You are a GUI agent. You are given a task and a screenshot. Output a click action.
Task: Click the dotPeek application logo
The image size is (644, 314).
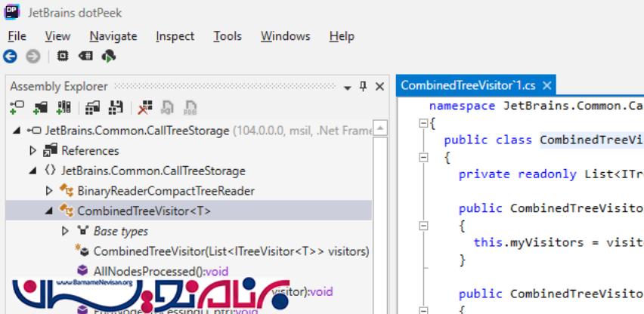[x=11, y=11]
